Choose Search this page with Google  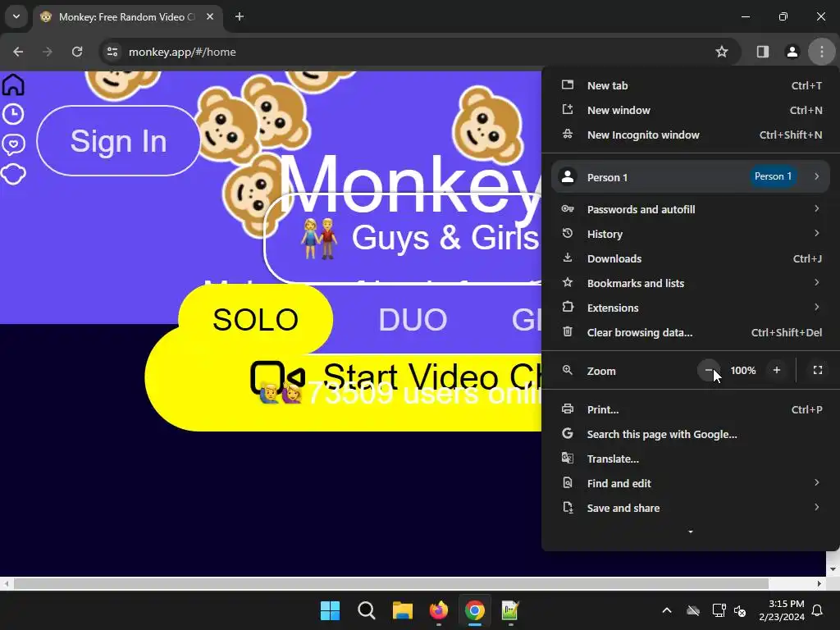tap(691, 435)
